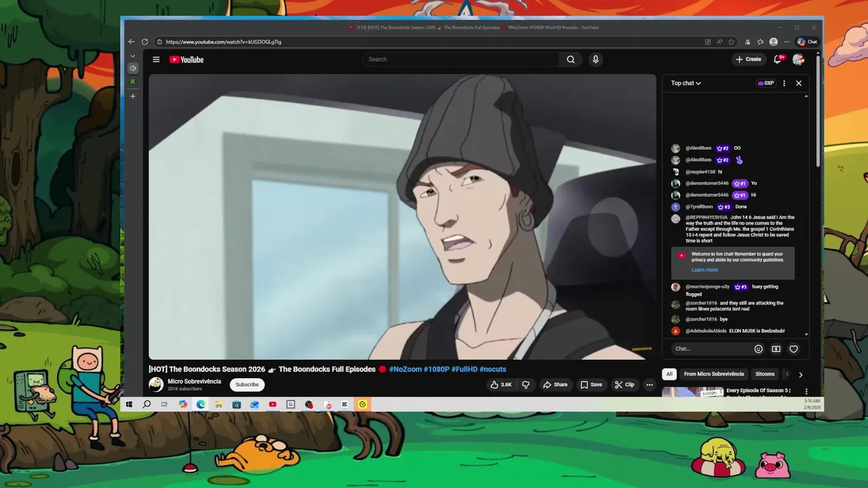Open Copilot Chat button in Edge

[x=807, y=42]
